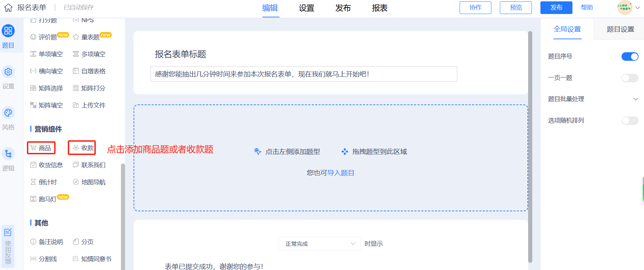Click the 表单已提交成功 completion message
This screenshot has width=644, height=270.
tap(214, 266)
